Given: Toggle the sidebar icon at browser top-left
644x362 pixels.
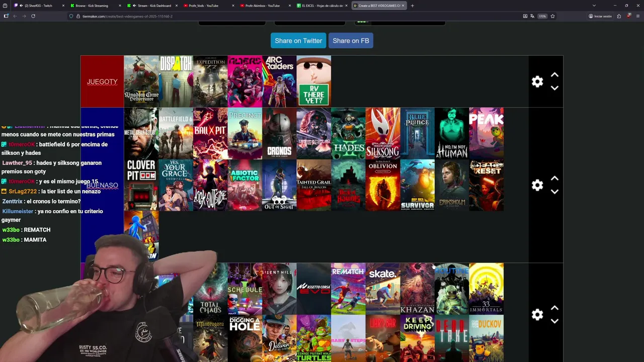Looking at the screenshot, I should [6, 16].
